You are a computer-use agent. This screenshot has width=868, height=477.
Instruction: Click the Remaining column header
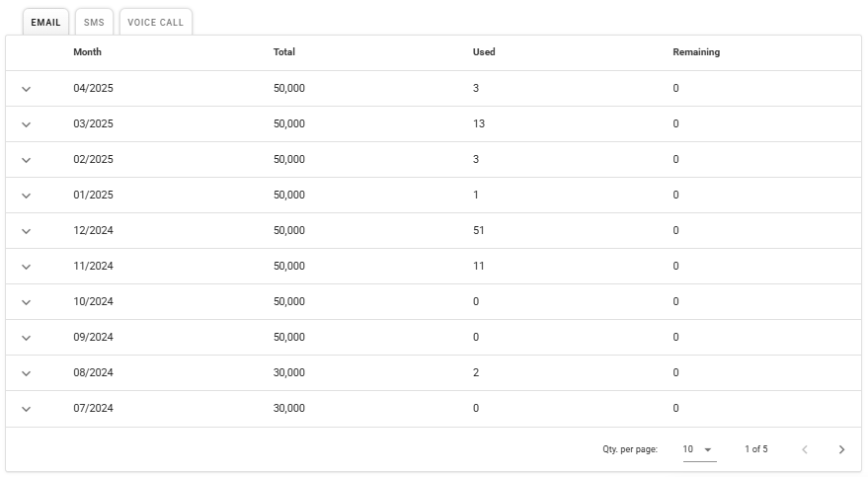[x=696, y=52]
